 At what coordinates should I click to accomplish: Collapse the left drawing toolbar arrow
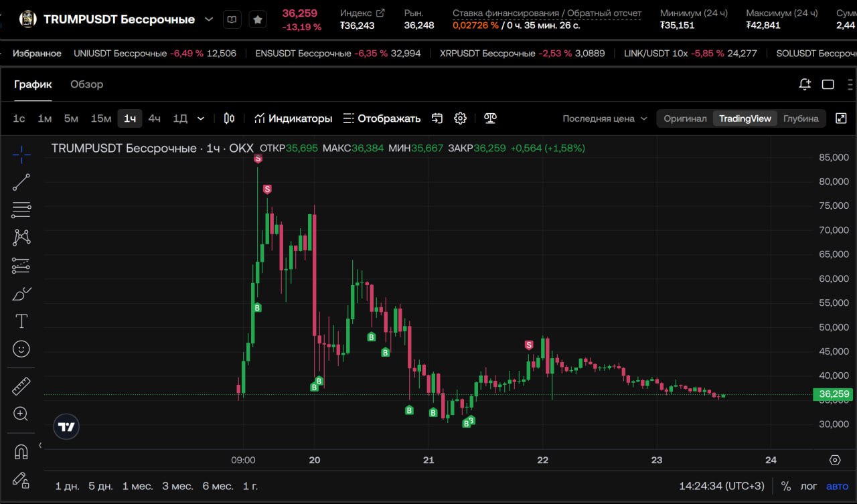(40, 445)
